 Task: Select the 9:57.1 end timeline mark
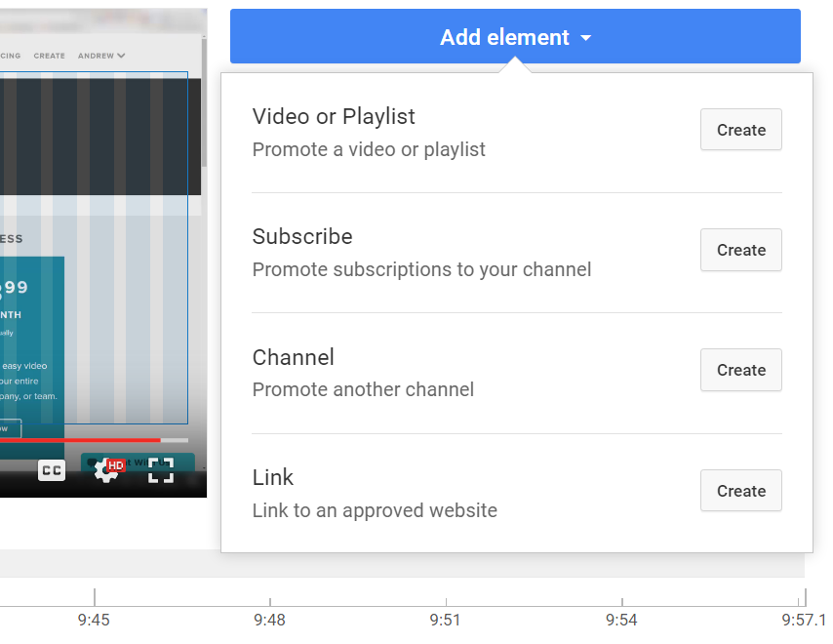(x=804, y=620)
